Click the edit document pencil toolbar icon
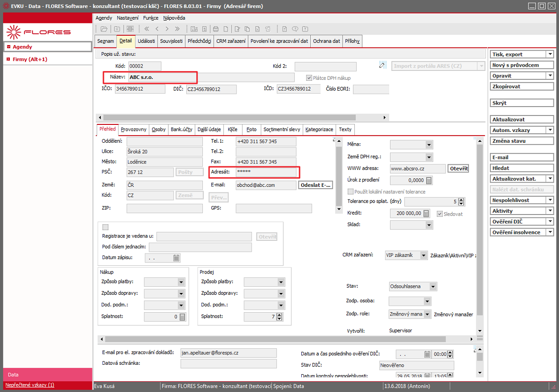The height and width of the screenshot is (392, 559). [237, 29]
